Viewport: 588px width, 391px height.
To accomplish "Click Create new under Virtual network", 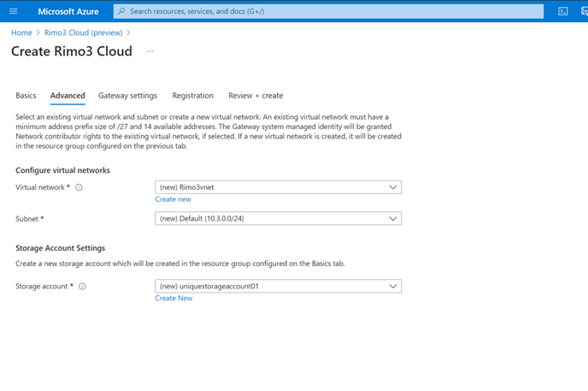I will coord(173,199).
